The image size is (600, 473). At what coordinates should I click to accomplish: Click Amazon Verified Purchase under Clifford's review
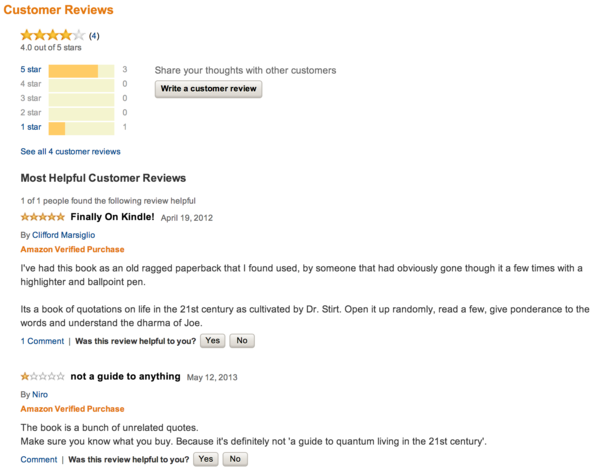pos(72,250)
